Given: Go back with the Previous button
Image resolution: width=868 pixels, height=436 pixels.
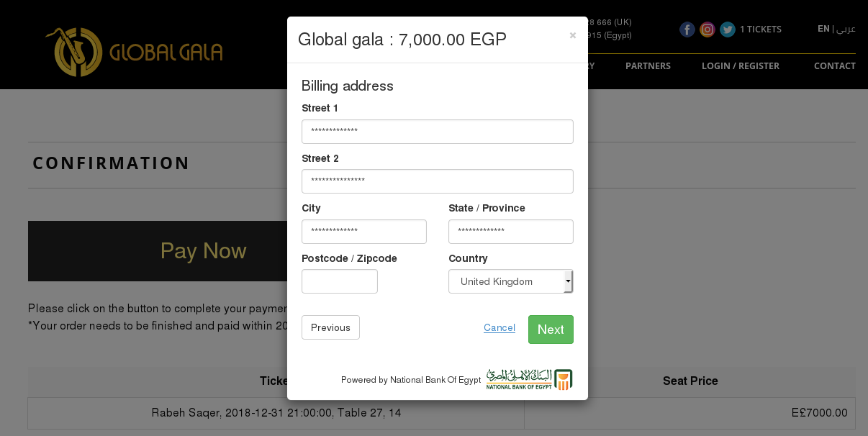Looking at the screenshot, I should 330,327.
